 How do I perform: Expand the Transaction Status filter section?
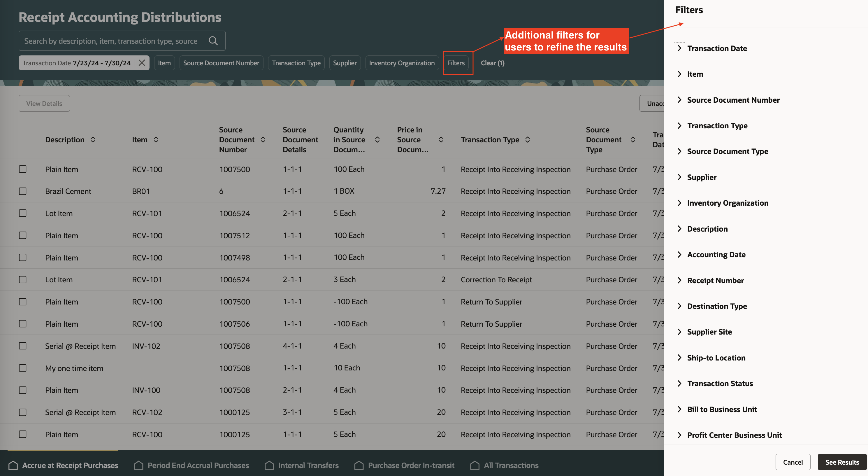(679, 383)
